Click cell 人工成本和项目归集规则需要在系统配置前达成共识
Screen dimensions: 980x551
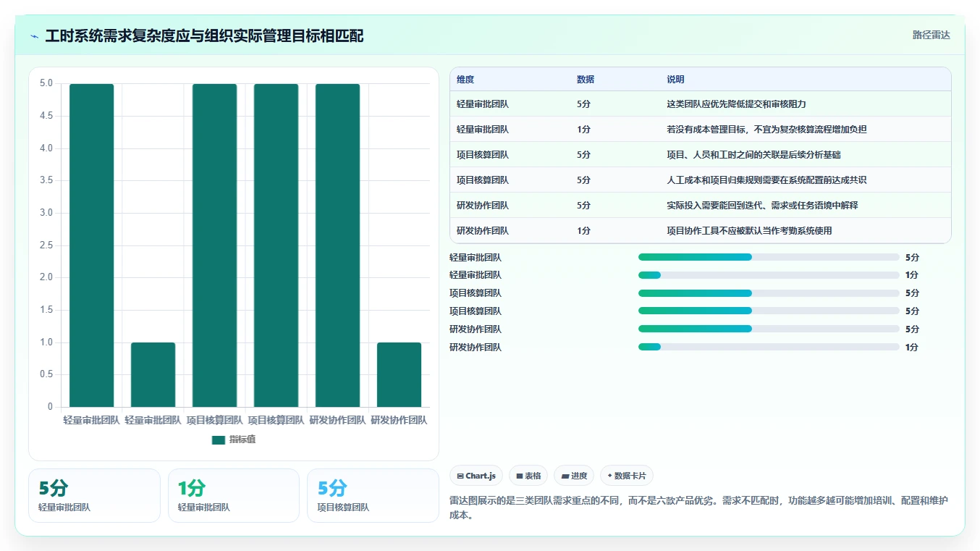(766, 180)
